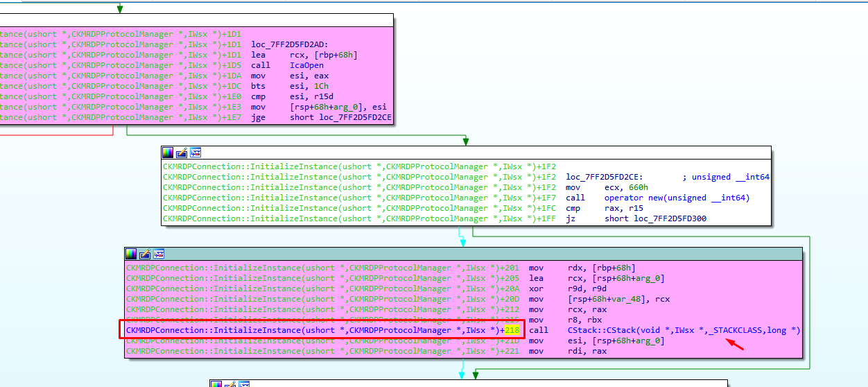Select the bts instruction mnemonic

(x=259, y=86)
